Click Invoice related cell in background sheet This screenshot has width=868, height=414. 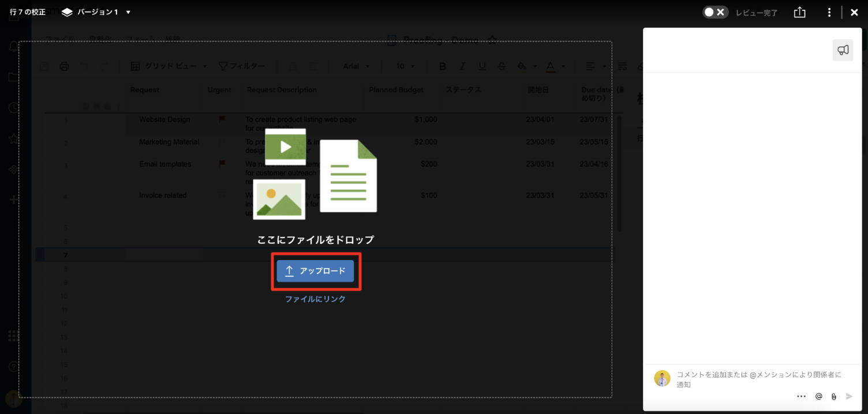163,195
